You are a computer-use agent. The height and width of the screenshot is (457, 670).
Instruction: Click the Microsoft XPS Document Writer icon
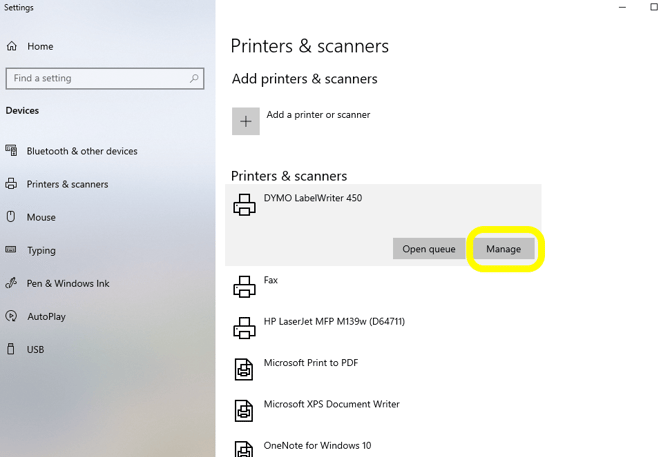244,410
